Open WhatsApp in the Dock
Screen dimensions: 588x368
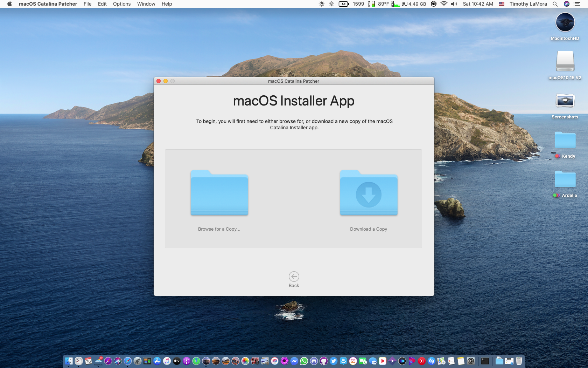[304, 361]
